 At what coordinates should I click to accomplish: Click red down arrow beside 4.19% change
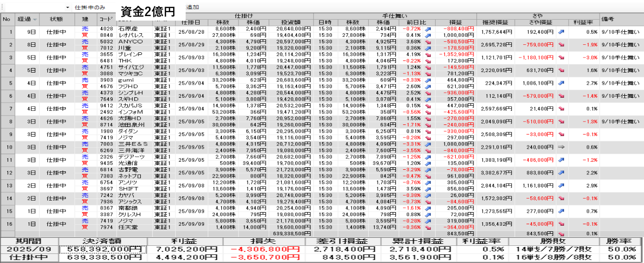pyautogui.click(x=427, y=54)
